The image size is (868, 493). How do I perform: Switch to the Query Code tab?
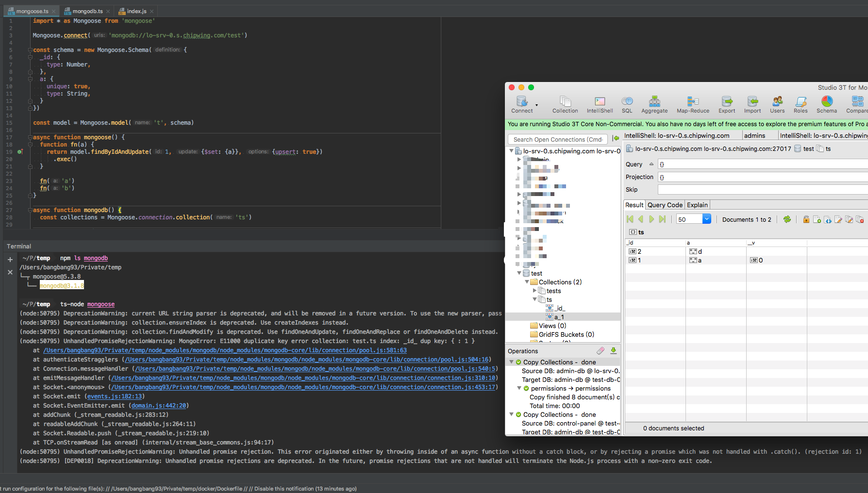(x=665, y=205)
